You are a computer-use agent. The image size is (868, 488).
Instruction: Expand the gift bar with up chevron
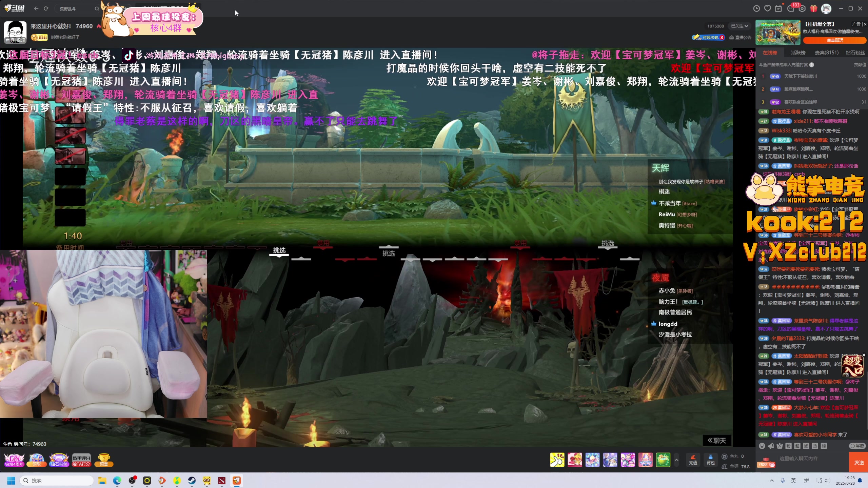point(676,460)
